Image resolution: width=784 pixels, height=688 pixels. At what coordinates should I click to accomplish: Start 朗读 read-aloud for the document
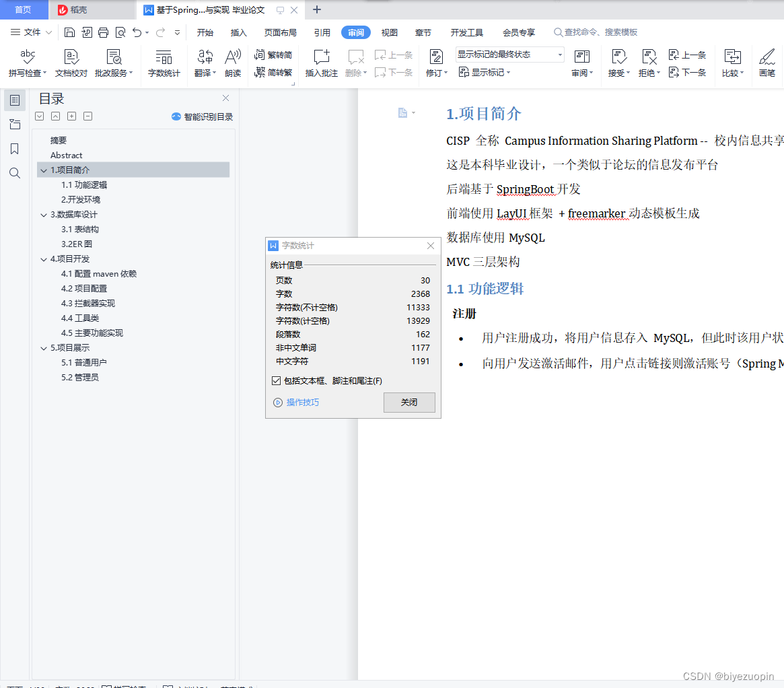pos(232,63)
